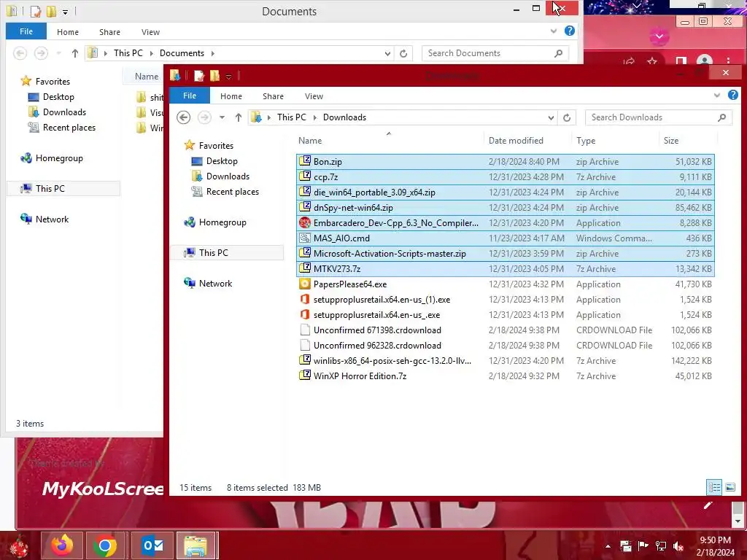Click the muted volume tray icon
The image size is (747, 560).
coord(678,545)
